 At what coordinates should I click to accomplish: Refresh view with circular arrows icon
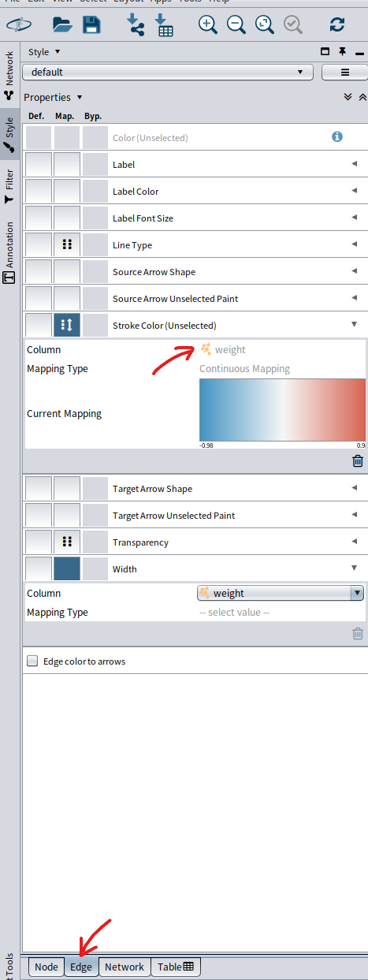coord(337,24)
